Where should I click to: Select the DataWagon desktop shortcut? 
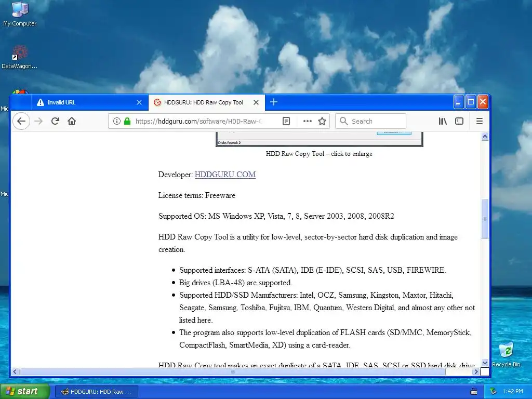[19, 57]
